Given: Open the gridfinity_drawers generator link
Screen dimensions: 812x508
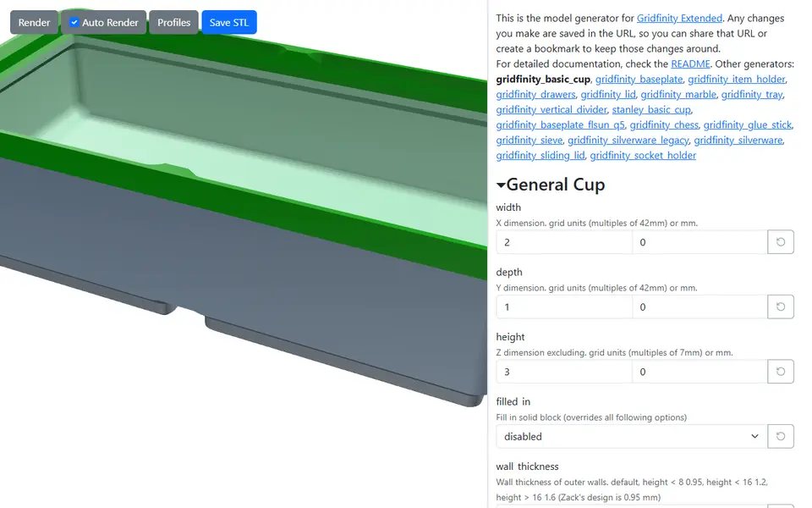Looking at the screenshot, I should coord(535,94).
